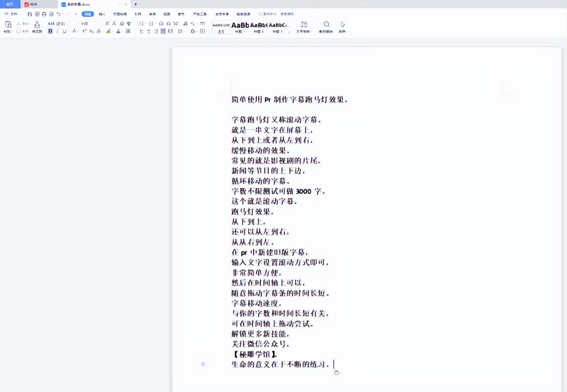
Task: Click the font color A icon
Action: pos(118,31)
